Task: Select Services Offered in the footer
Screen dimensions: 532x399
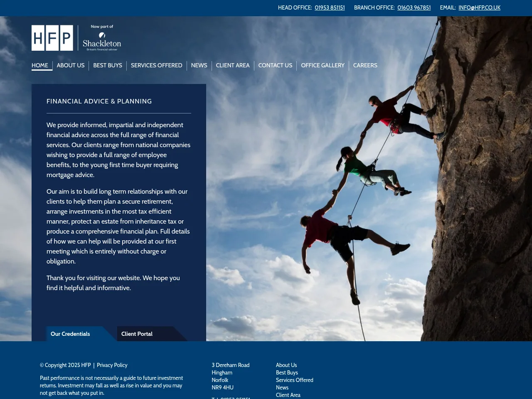Action: 294,380
